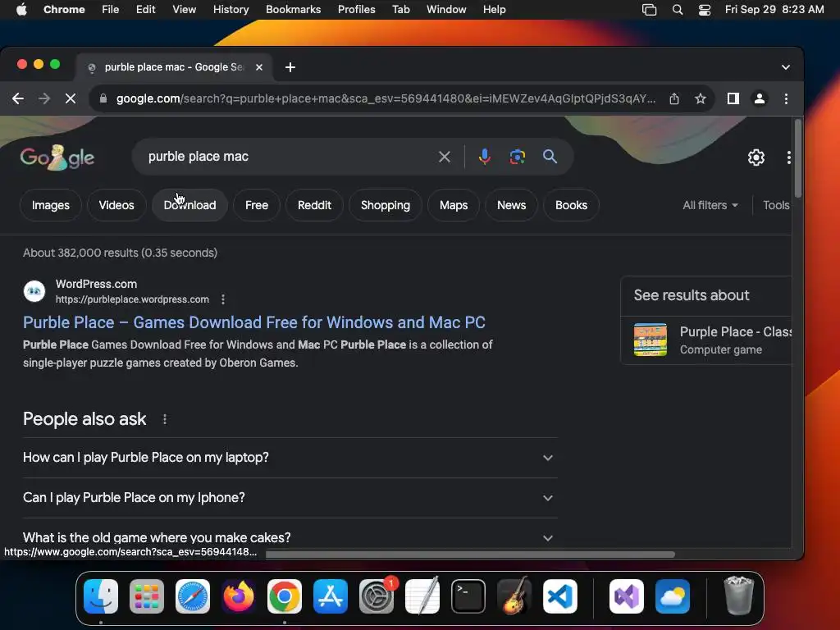840x630 pixels.
Task: Open the Bookmarks menu
Action: 293,9
